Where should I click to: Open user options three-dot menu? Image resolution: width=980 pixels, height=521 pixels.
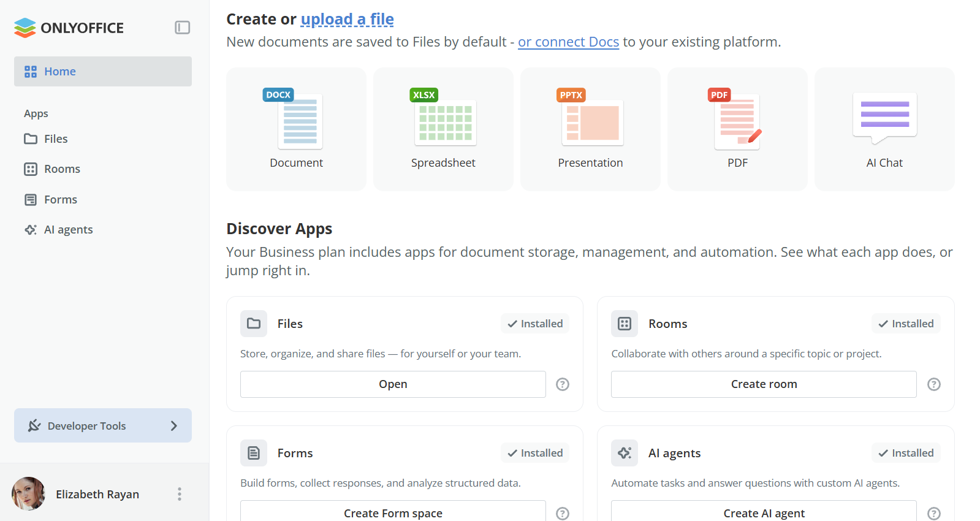[180, 494]
